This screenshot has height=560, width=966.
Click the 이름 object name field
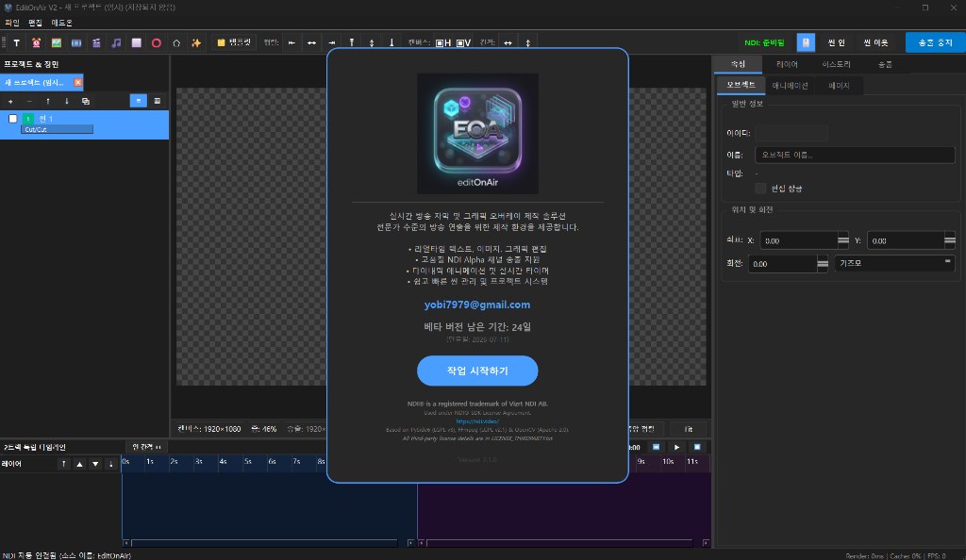point(855,155)
